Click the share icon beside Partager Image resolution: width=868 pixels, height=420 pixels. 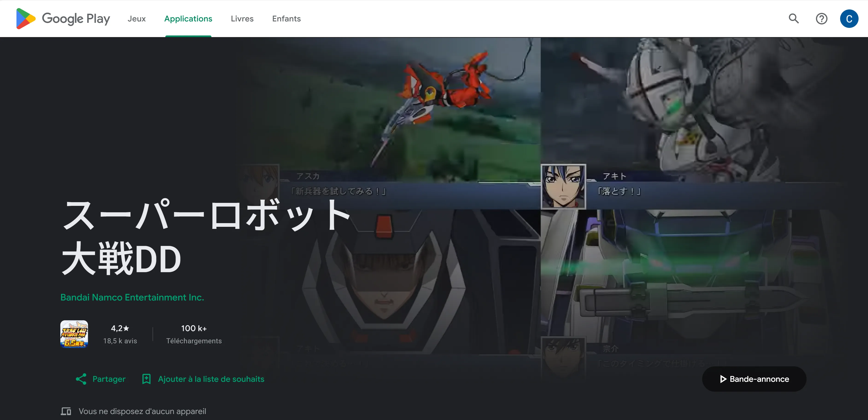(x=81, y=379)
